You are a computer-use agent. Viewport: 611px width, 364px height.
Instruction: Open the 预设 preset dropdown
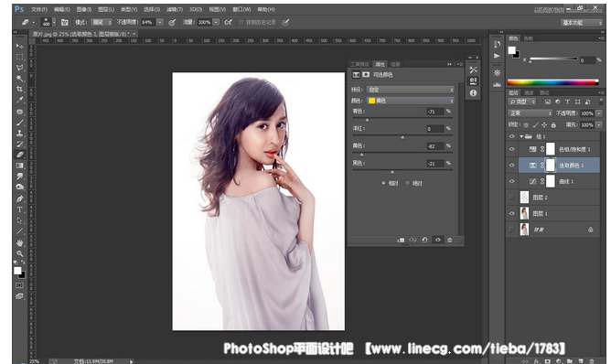411,90
